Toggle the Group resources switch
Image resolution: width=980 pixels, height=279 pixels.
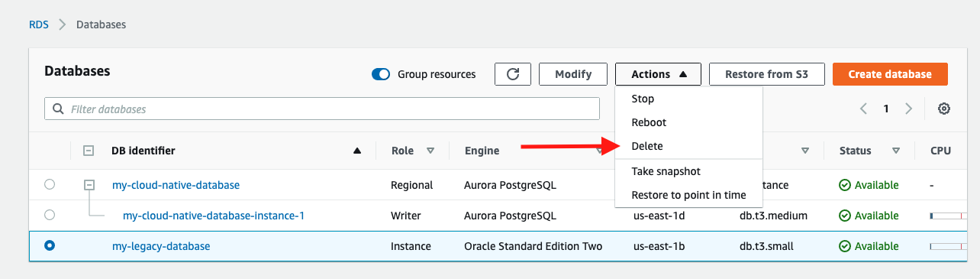pos(381,74)
